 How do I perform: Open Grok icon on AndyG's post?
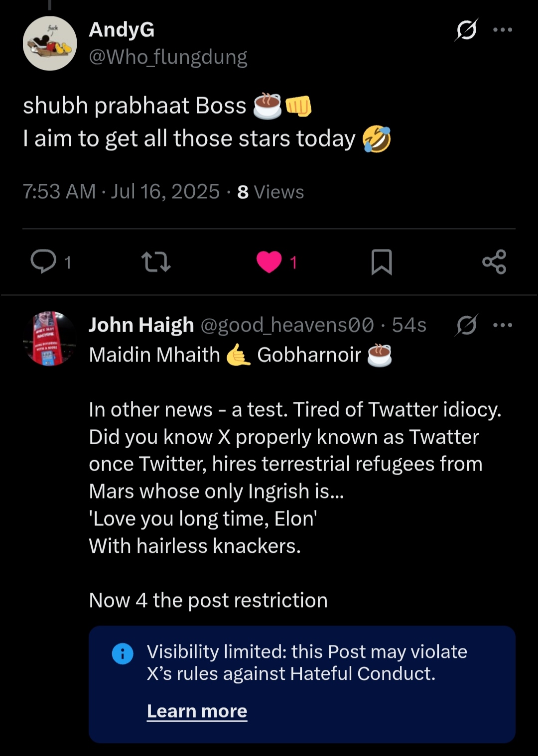click(x=466, y=30)
